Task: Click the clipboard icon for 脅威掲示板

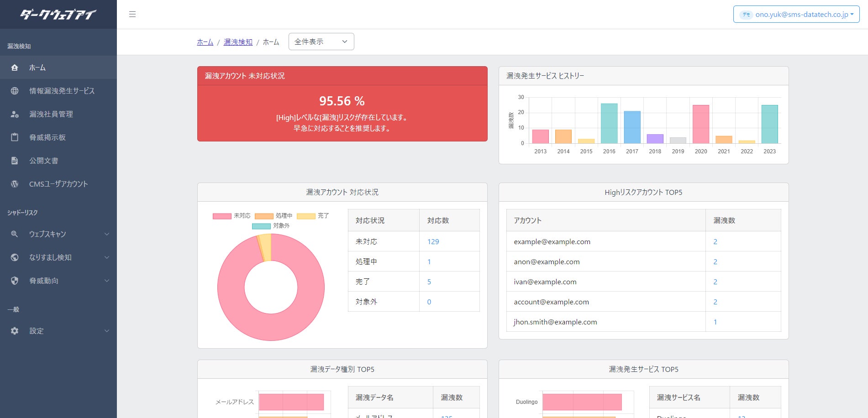Action: coord(15,137)
